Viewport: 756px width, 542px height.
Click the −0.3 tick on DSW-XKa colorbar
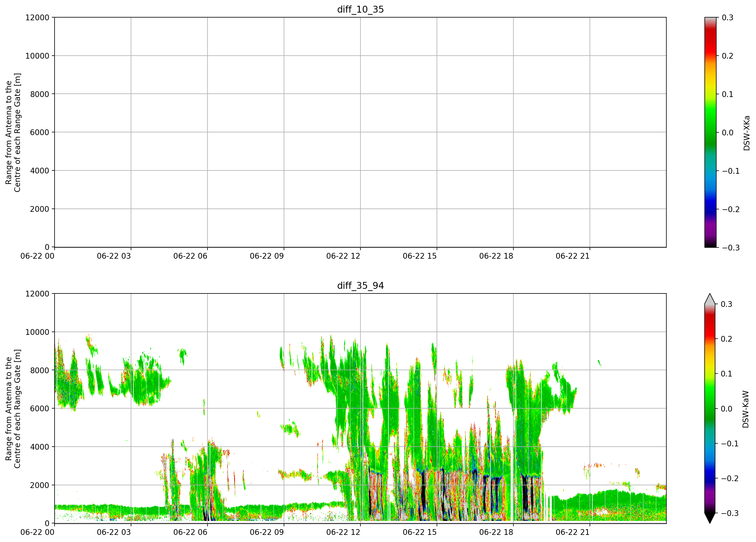pyautogui.click(x=731, y=247)
